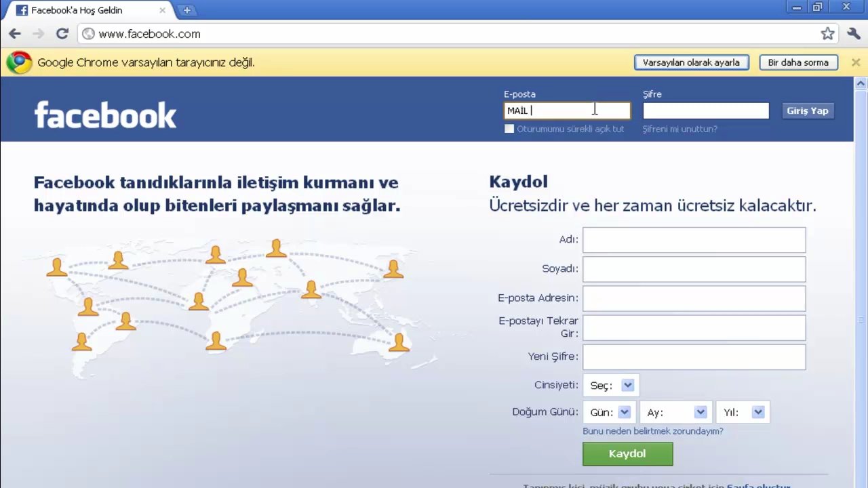Click the Kaydol heading text
The height and width of the screenshot is (488, 868).
(518, 182)
